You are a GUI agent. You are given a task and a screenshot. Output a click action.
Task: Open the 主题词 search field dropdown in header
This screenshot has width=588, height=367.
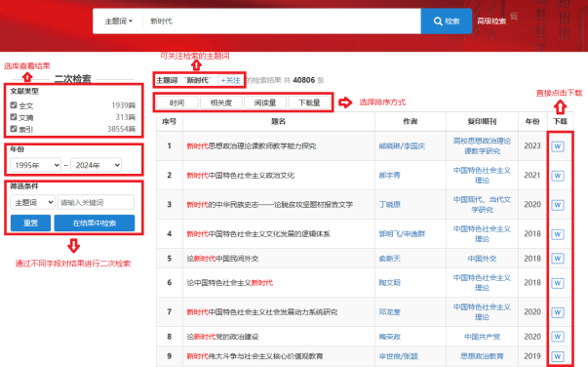click(x=119, y=21)
